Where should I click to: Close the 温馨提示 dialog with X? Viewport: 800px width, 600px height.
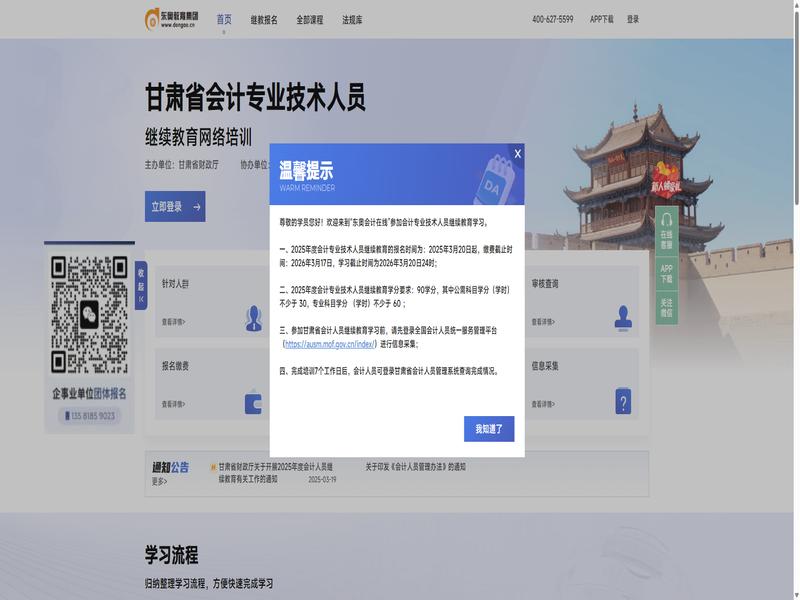(517, 153)
